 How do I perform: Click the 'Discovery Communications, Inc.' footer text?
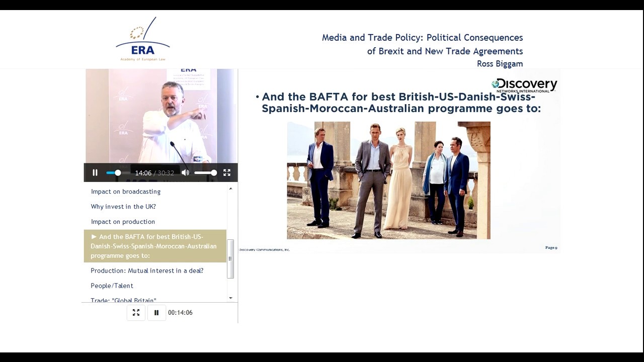[x=264, y=249]
